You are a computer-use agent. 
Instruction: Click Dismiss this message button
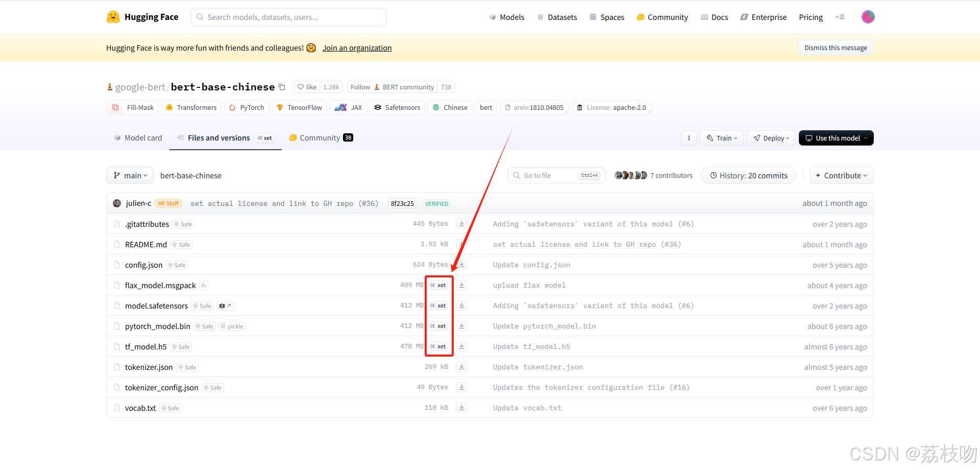pyautogui.click(x=836, y=48)
